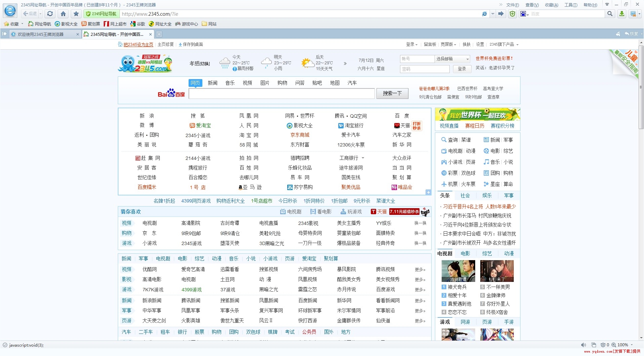The height and width of the screenshot is (356, 644).
Task: Open the 100% zoom level dropdown
Action: tap(632, 345)
